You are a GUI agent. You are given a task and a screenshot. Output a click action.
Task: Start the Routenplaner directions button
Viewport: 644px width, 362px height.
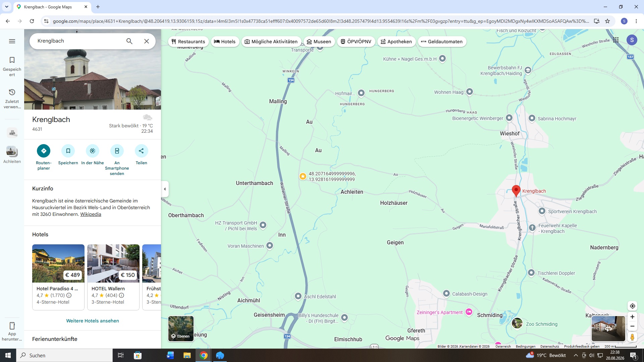44,151
